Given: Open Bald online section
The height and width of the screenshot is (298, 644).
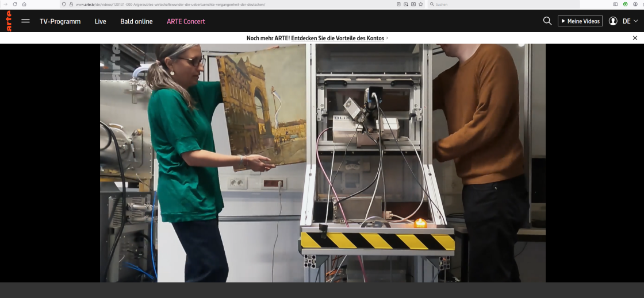Looking at the screenshot, I should click(x=136, y=21).
